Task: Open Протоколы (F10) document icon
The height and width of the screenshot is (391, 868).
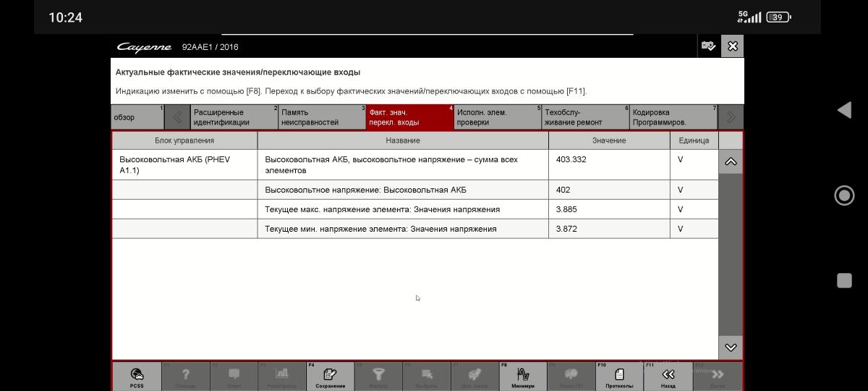Action: pyautogui.click(x=619, y=375)
